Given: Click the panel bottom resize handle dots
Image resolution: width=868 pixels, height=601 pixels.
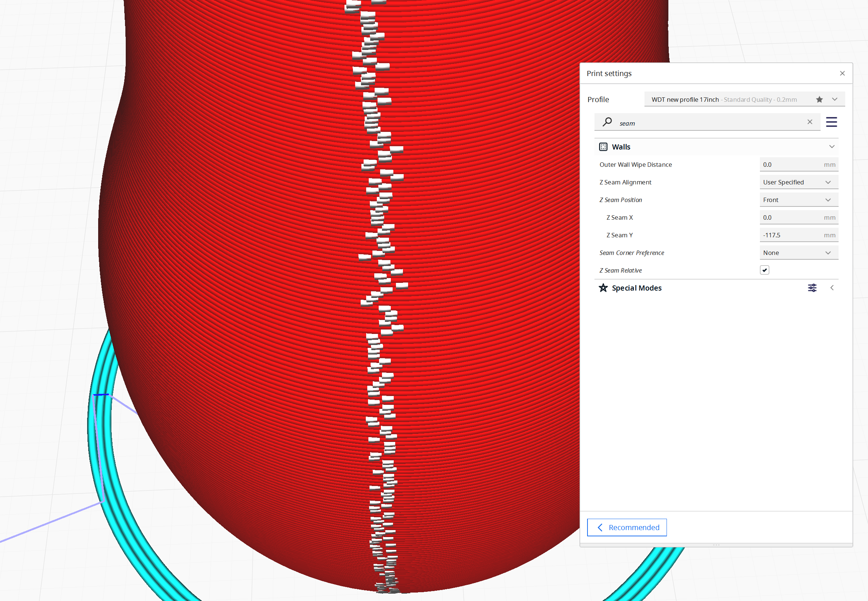Looking at the screenshot, I should point(716,545).
